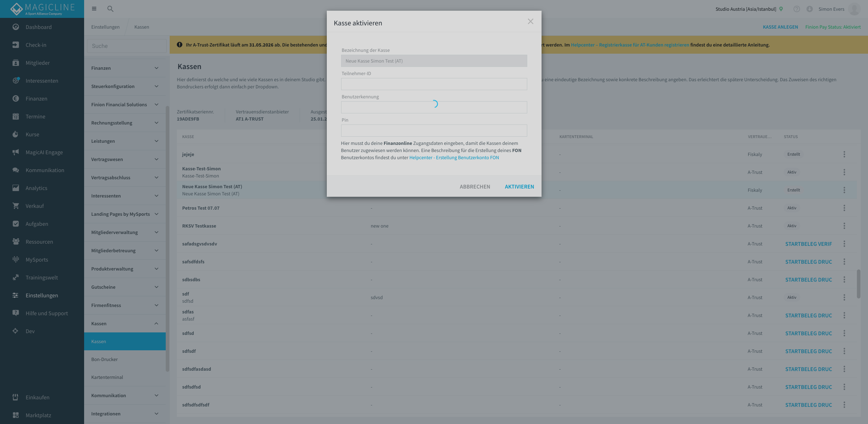Expand the Steuerkonfiguration section
The width and height of the screenshot is (868, 424).
click(125, 86)
